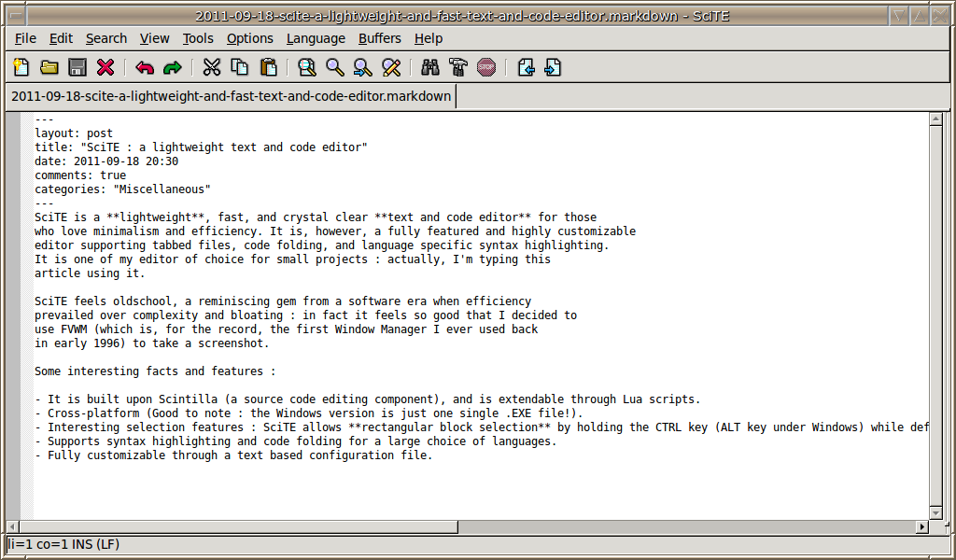Click the Find magnifier icon

335,67
